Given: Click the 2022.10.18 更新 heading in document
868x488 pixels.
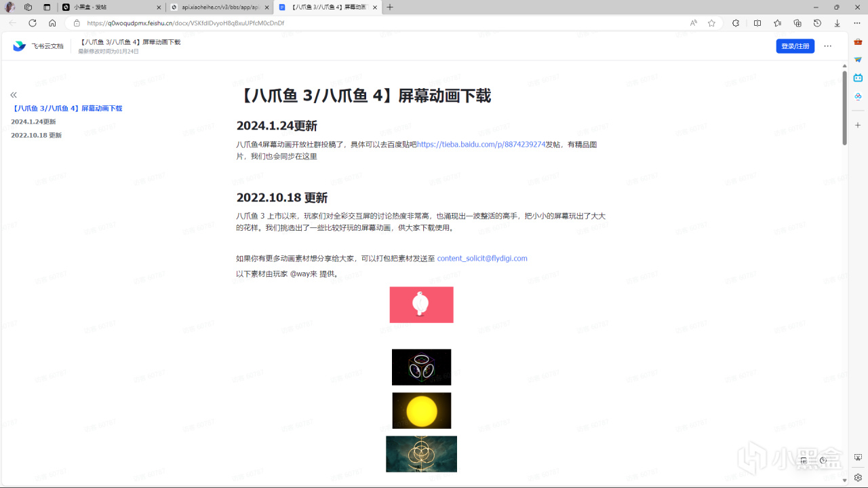Looking at the screenshot, I should point(282,198).
